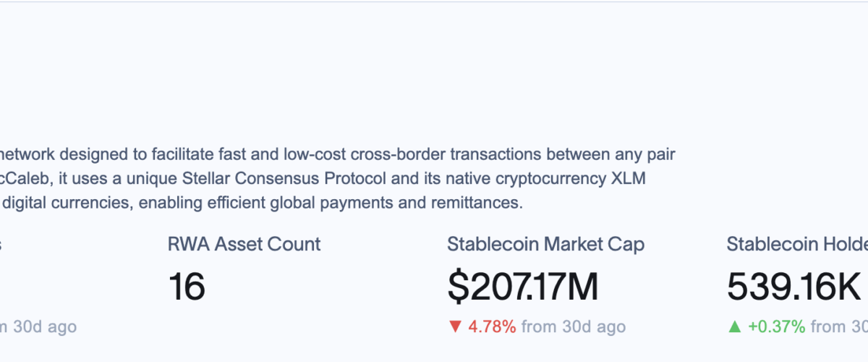Click the green +0.37% change value
868x362 pixels.
[x=776, y=327]
